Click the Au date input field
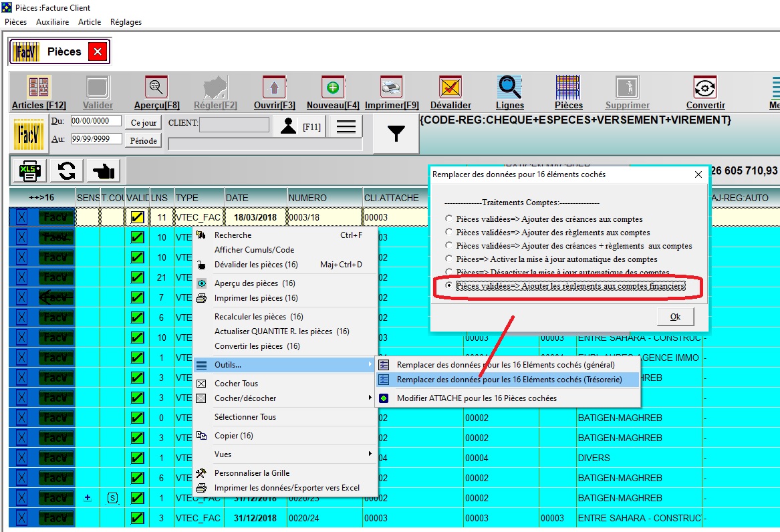This screenshot has height=532, width=780. pyautogui.click(x=96, y=139)
